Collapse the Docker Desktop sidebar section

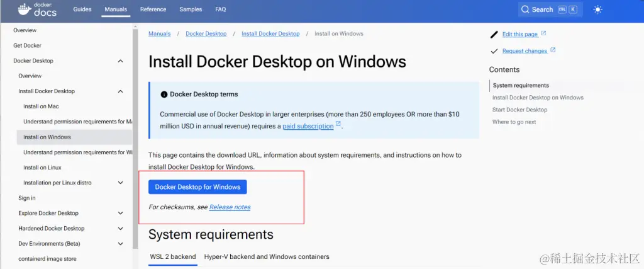120,61
